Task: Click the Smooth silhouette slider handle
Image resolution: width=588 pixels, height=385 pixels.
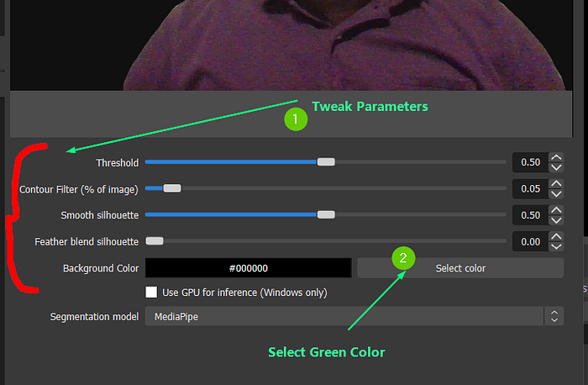Action: click(326, 214)
